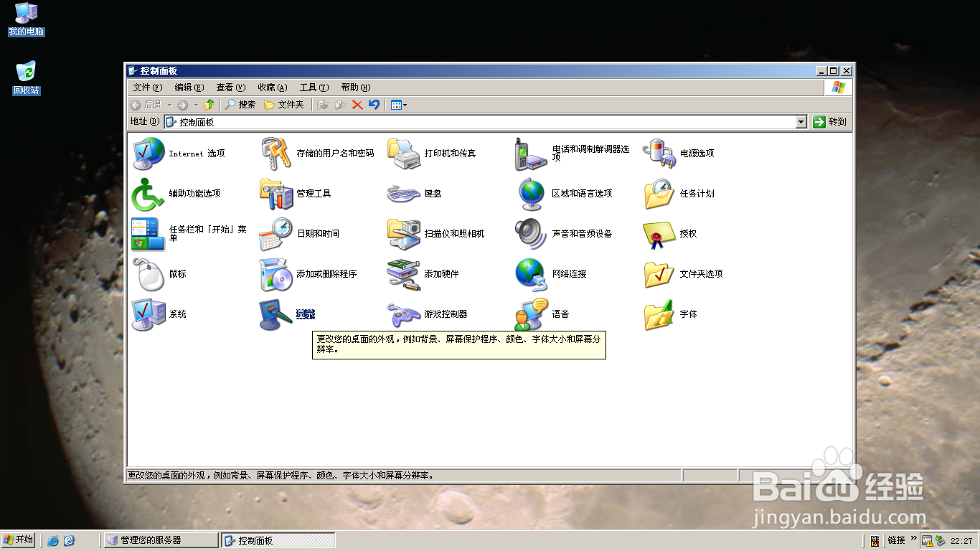Open the 帮助(H) menu
Screen dimensions: 980x551
point(355,88)
